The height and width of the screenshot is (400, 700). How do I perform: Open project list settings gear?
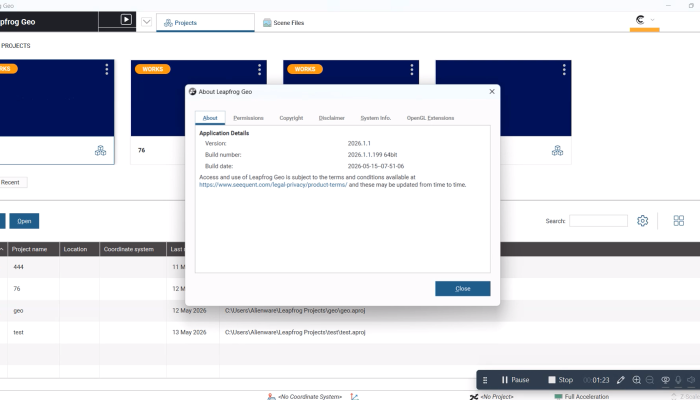tap(642, 221)
